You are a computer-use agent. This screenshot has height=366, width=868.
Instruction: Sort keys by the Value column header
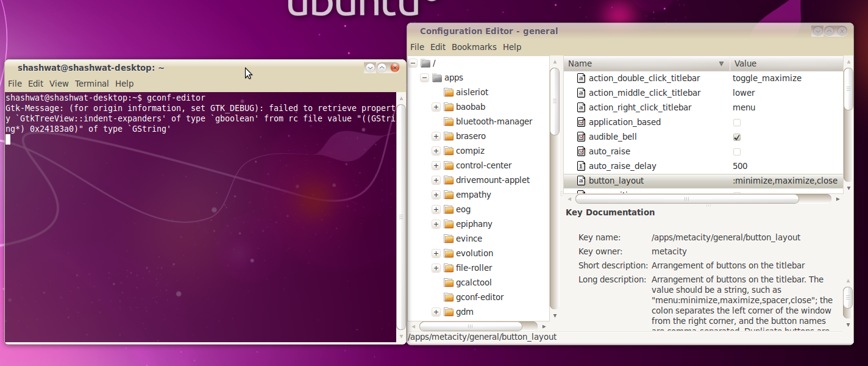point(786,63)
